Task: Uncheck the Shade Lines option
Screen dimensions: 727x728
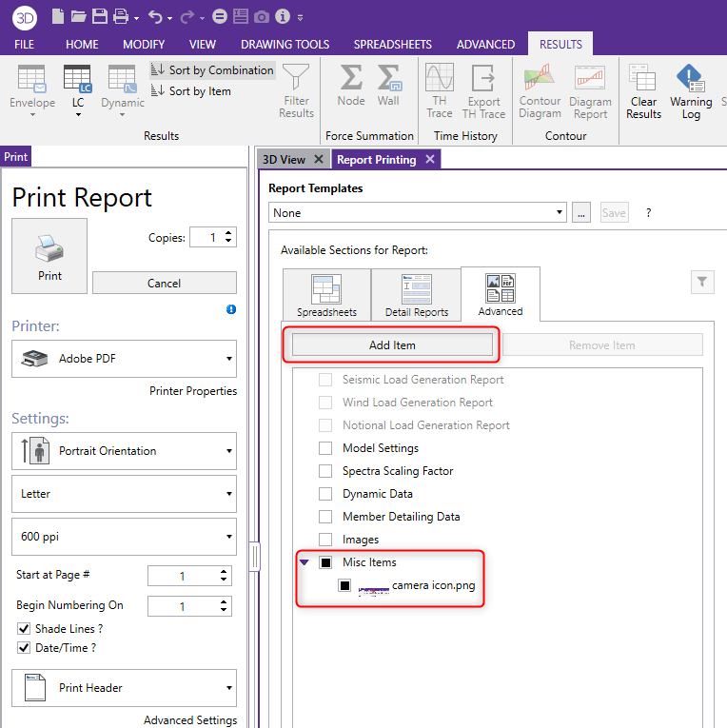Action: tap(24, 629)
